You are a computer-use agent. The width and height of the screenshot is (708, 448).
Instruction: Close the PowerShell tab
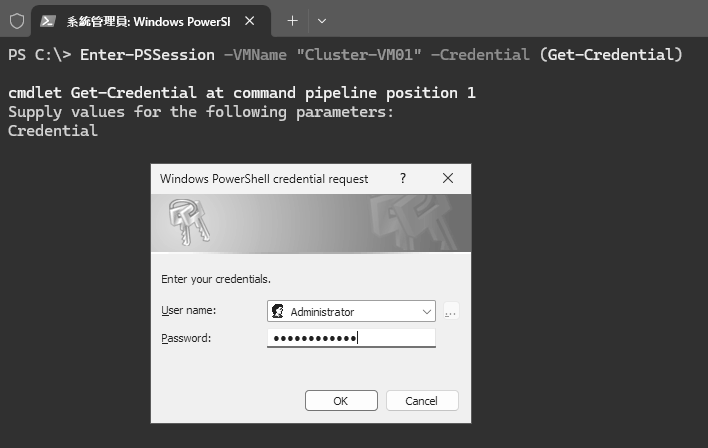(x=250, y=21)
